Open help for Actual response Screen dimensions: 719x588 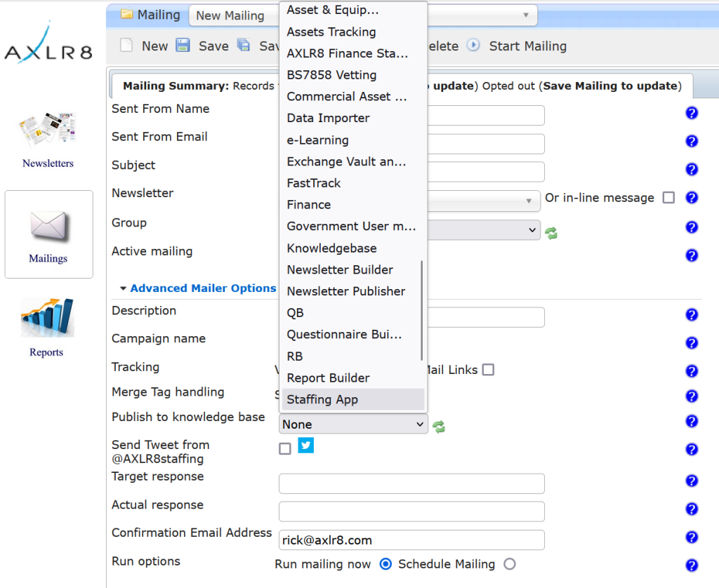692,509
